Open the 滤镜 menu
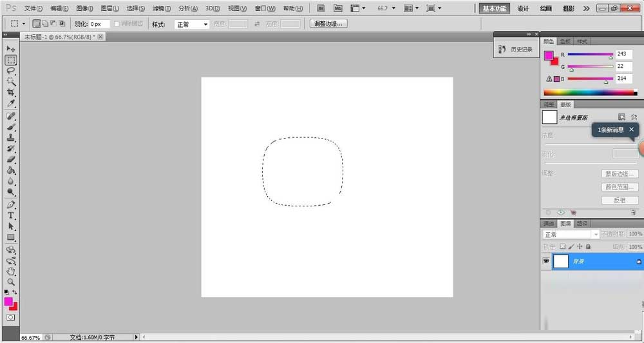The image size is (644, 343). click(162, 8)
